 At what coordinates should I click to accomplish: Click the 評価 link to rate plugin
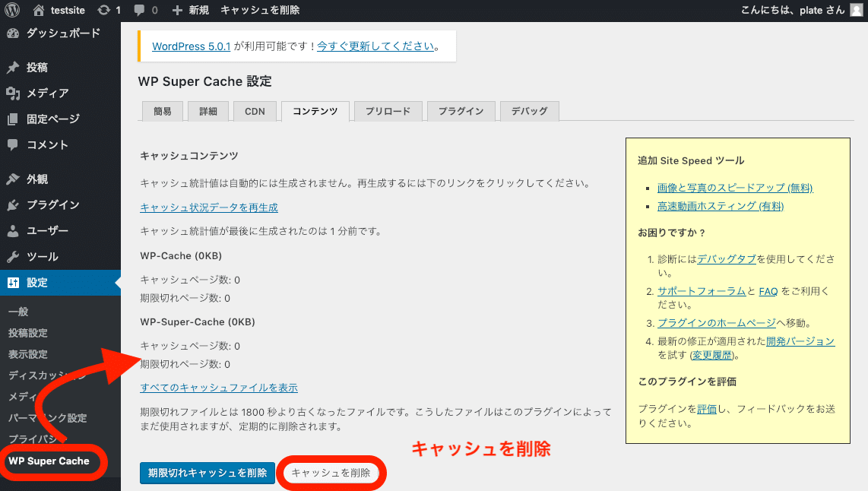point(707,409)
